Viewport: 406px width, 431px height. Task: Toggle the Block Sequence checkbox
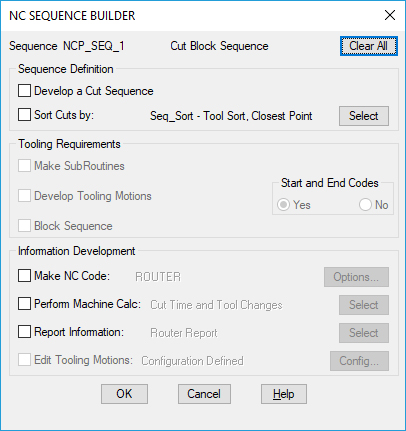click(24, 226)
